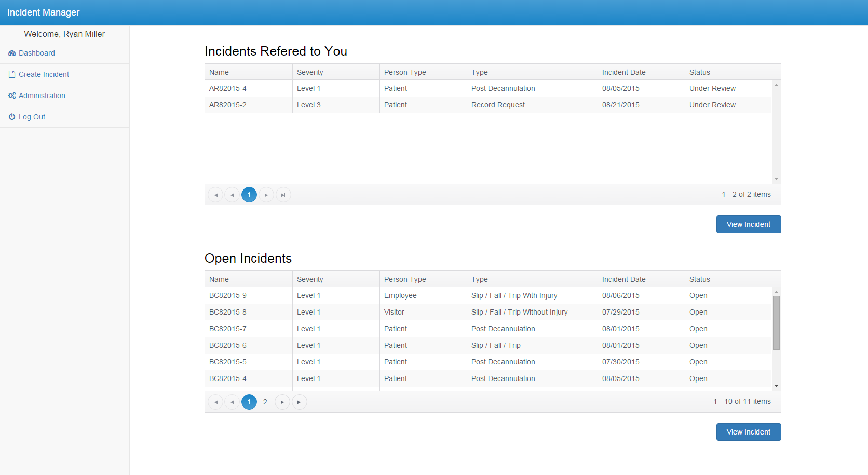This screenshot has width=868, height=475.
Task: Click Welcome, Ryan Miller text
Action: click(64, 34)
